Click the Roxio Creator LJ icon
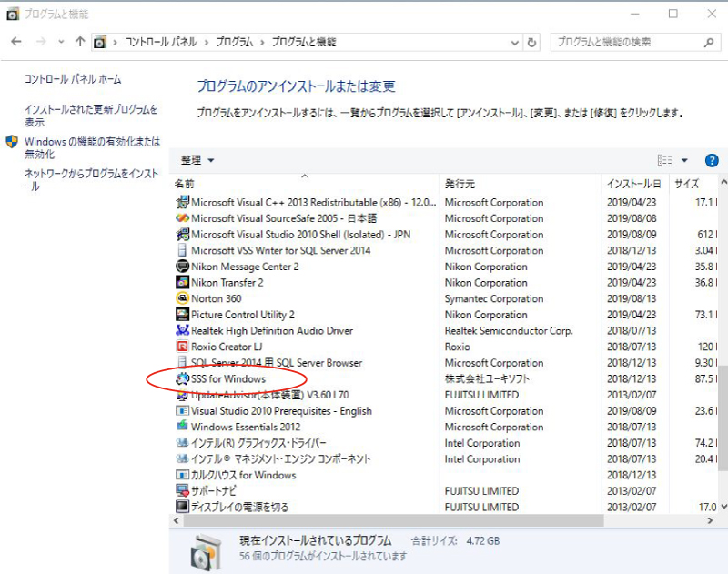728x574 pixels. click(x=182, y=347)
